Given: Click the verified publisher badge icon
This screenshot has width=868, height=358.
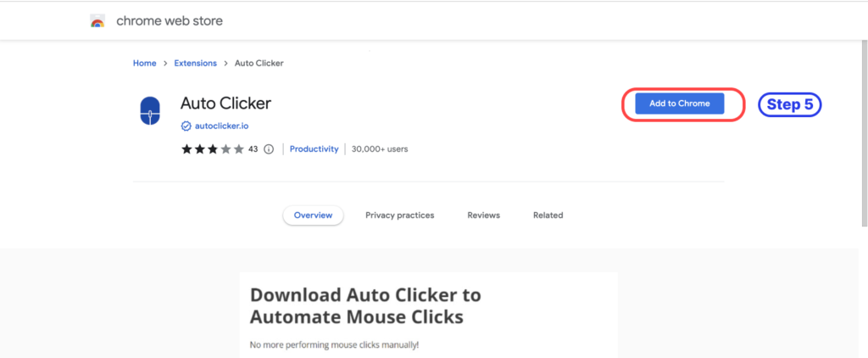Looking at the screenshot, I should point(186,126).
